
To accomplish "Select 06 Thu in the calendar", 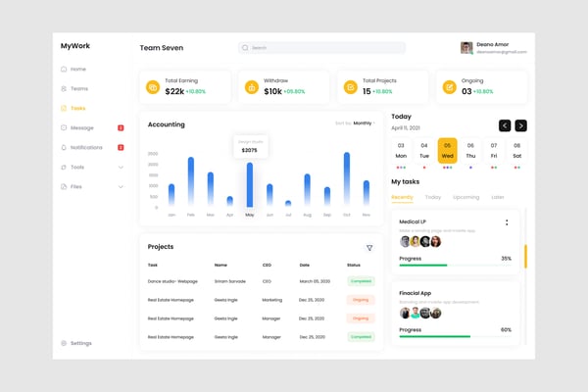I will pos(470,151).
